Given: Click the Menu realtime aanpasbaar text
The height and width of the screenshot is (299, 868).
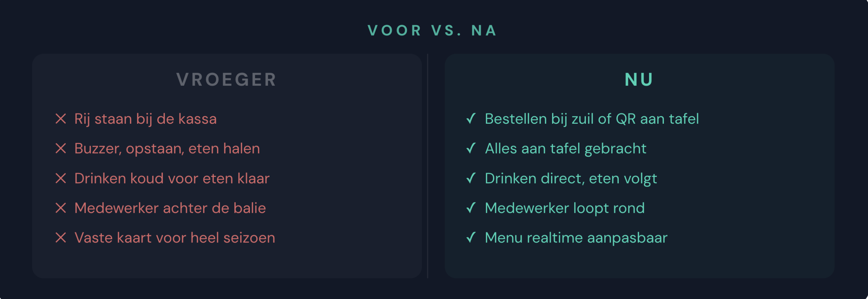Looking at the screenshot, I should click(576, 238).
